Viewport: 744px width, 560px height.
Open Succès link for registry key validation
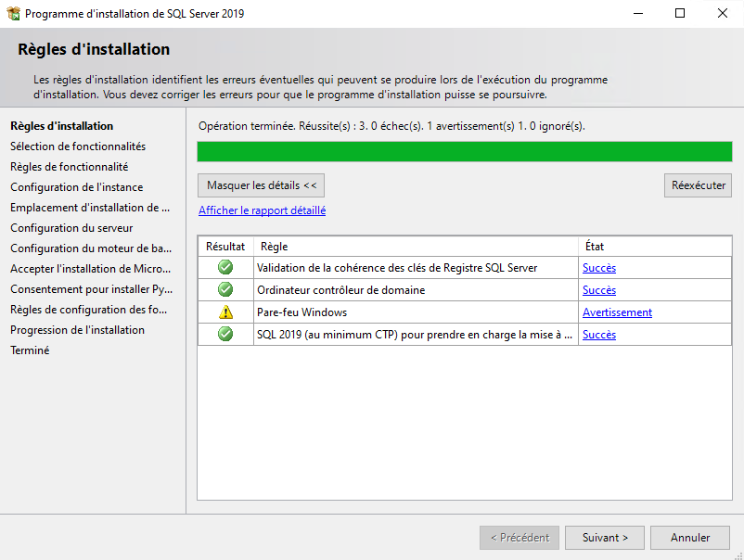[x=598, y=268]
